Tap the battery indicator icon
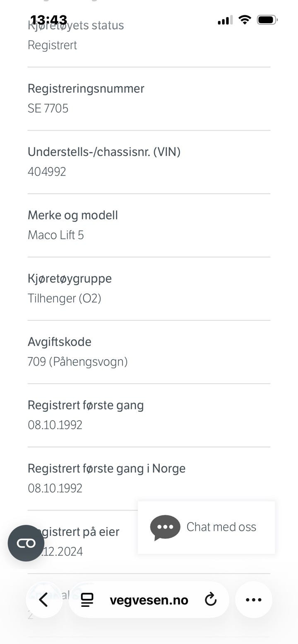Viewport: 298px width, 644px height. point(267,20)
